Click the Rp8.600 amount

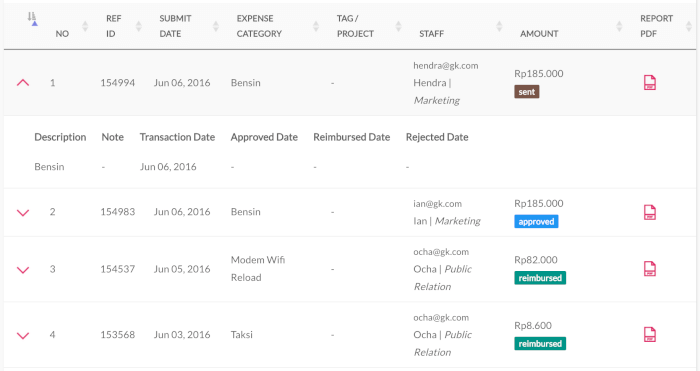click(x=533, y=325)
